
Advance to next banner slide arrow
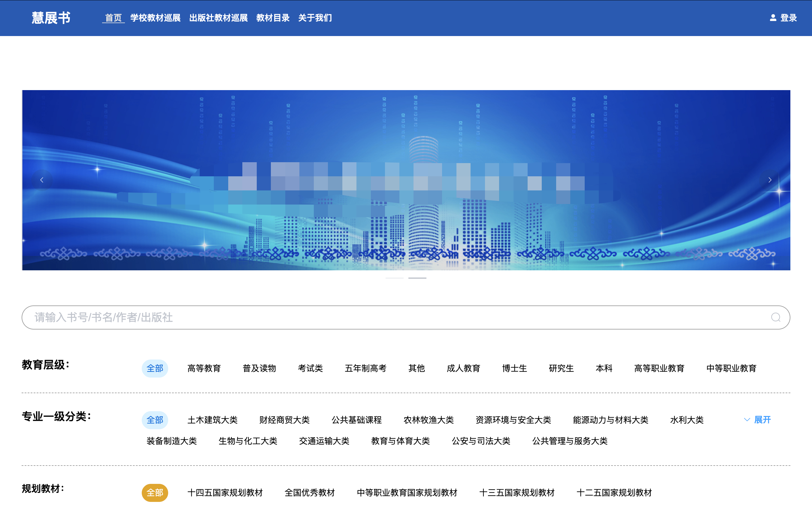(x=770, y=180)
